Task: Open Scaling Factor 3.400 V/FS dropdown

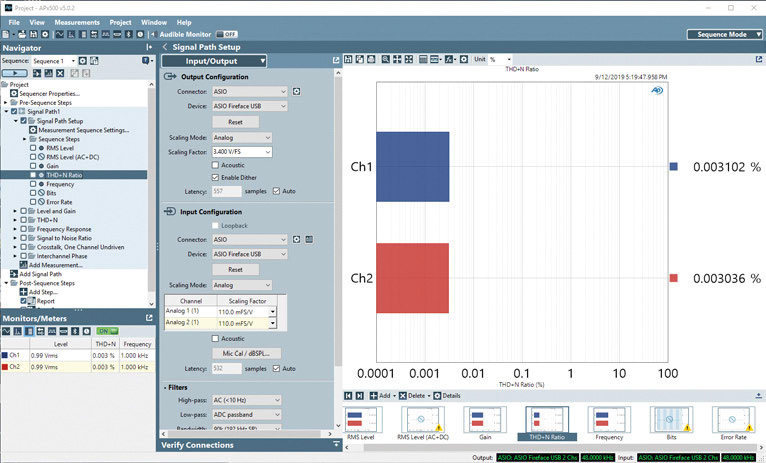Action: [242, 152]
